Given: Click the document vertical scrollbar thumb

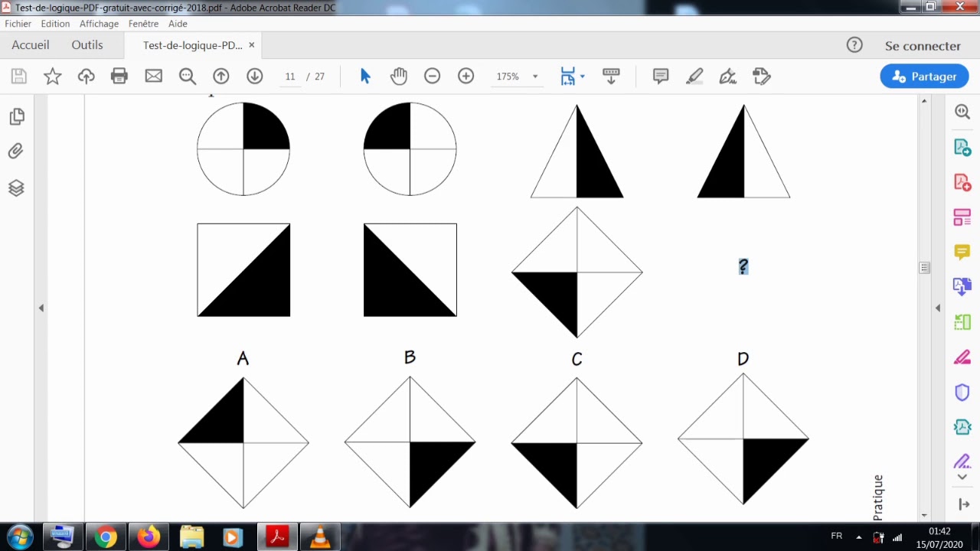Looking at the screenshot, I should (x=925, y=268).
